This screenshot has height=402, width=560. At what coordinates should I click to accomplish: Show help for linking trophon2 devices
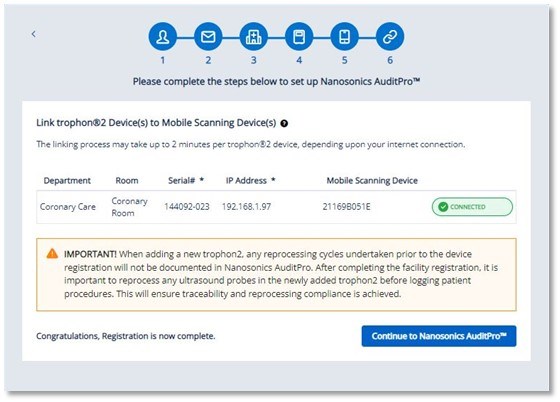tap(284, 124)
